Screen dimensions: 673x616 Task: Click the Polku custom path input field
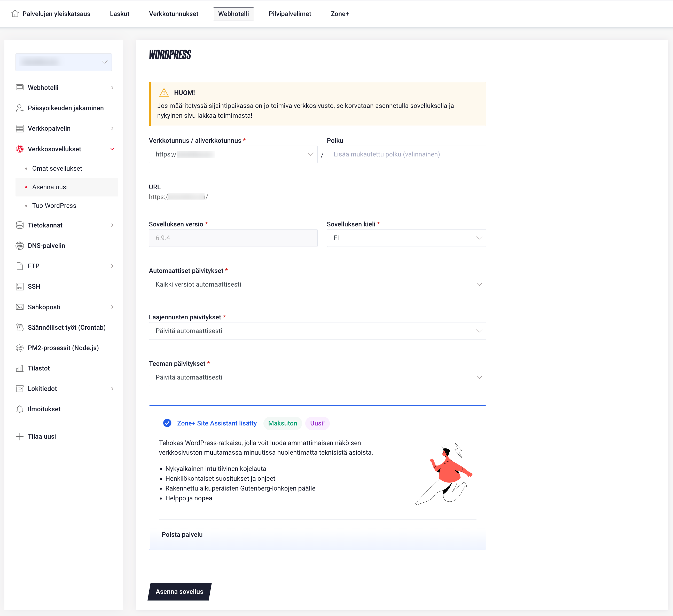[406, 154]
